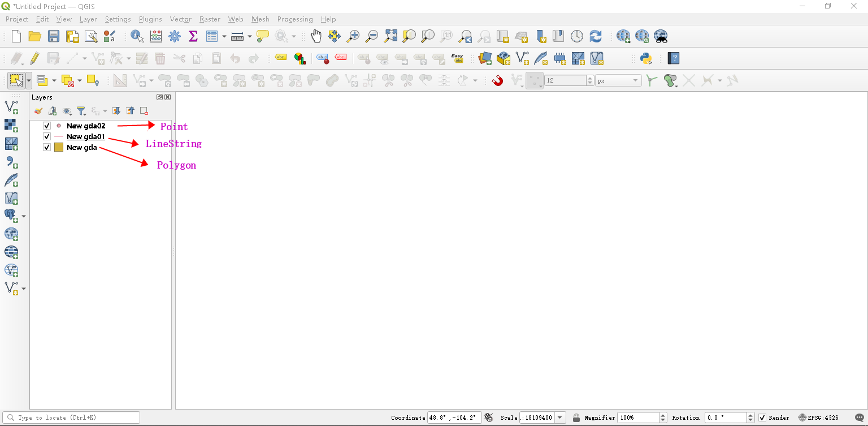
Task: Open the Processing menu
Action: 295,19
